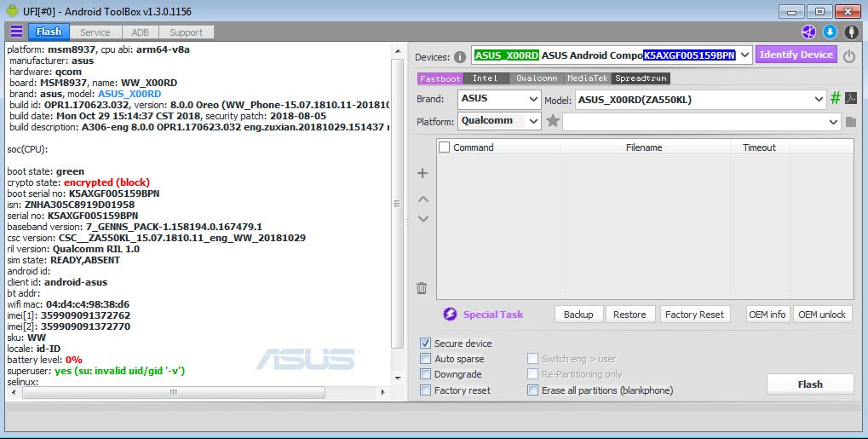Add a command with the plus icon

pyautogui.click(x=423, y=173)
